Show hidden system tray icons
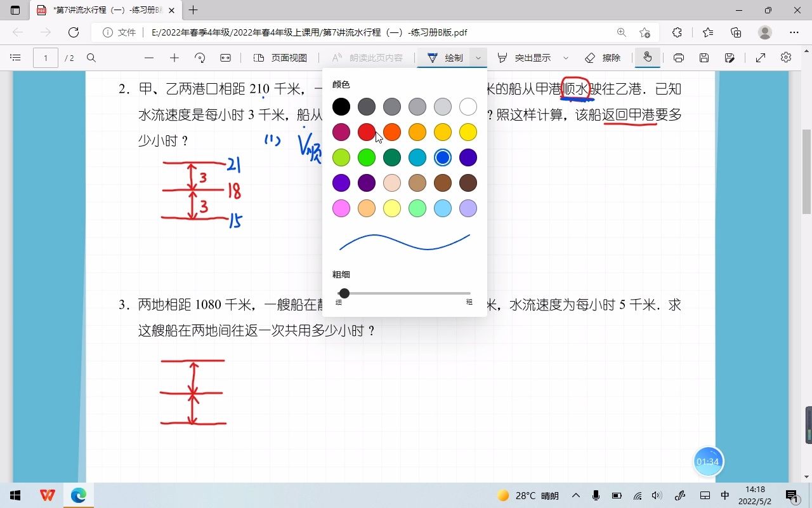Viewport: 812px width, 508px height. click(x=575, y=495)
